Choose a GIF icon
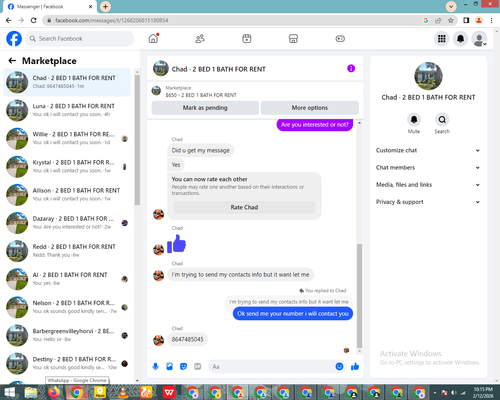The image size is (500, 400). click(198, 367)
